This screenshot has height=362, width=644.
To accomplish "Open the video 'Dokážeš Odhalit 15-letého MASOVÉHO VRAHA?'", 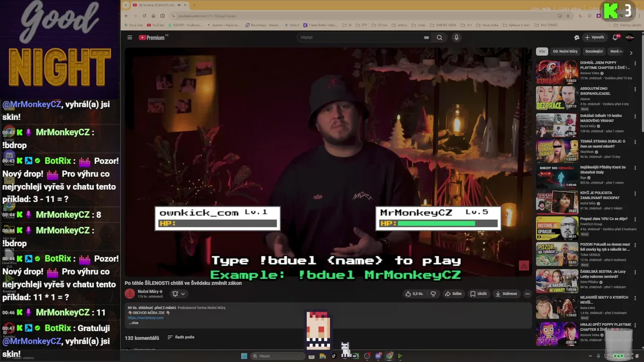I will 601,118.
